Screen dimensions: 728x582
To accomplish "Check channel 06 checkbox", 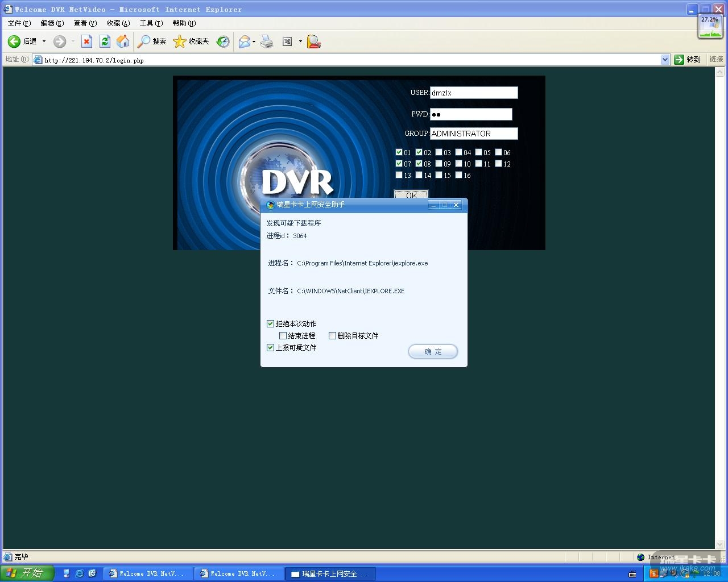I will tap(498, 152).
